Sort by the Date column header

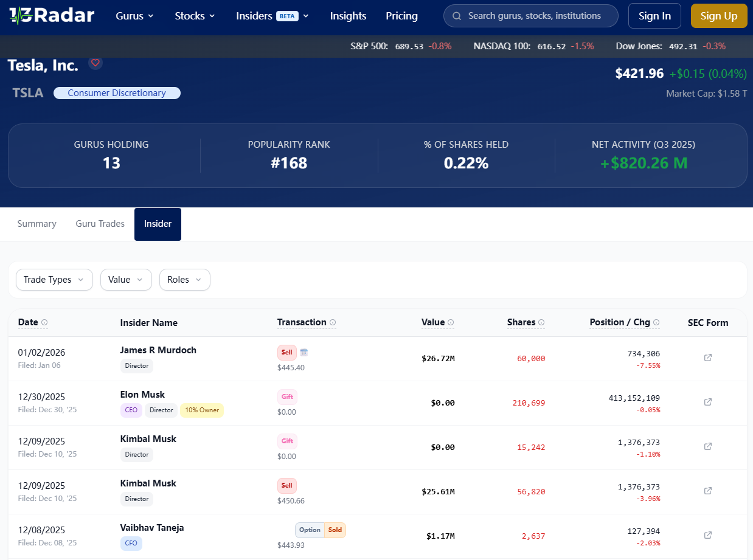click(28, 322)
